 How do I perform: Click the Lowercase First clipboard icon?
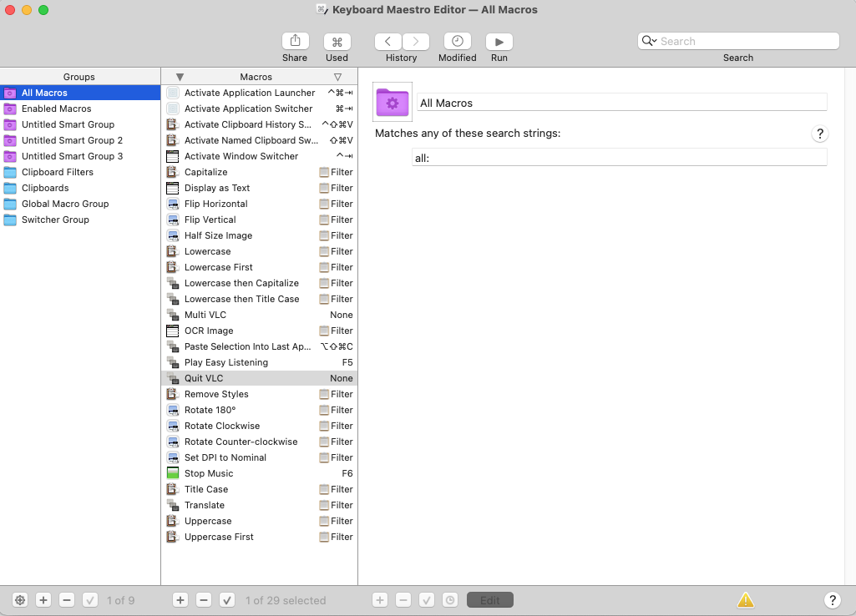point(173,267)
